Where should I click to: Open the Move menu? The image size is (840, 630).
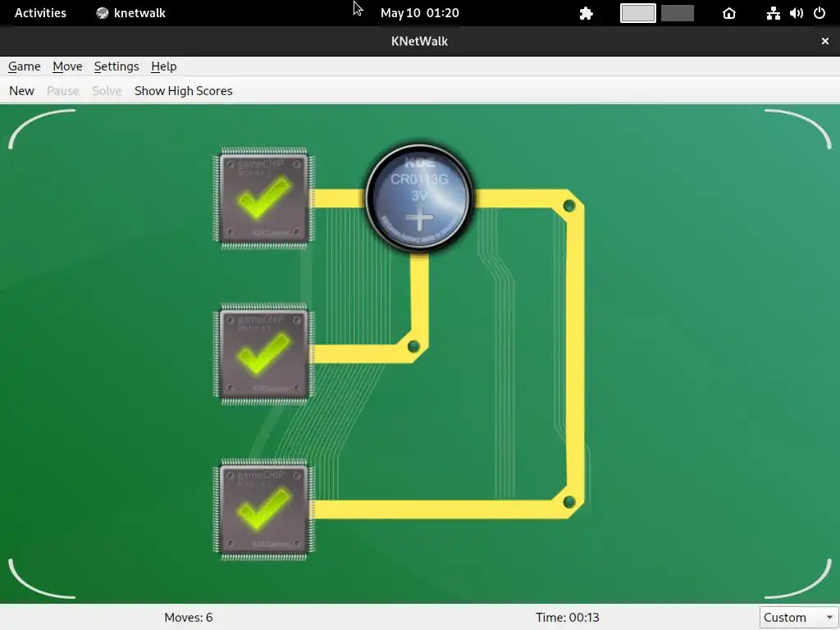(67, 66)
